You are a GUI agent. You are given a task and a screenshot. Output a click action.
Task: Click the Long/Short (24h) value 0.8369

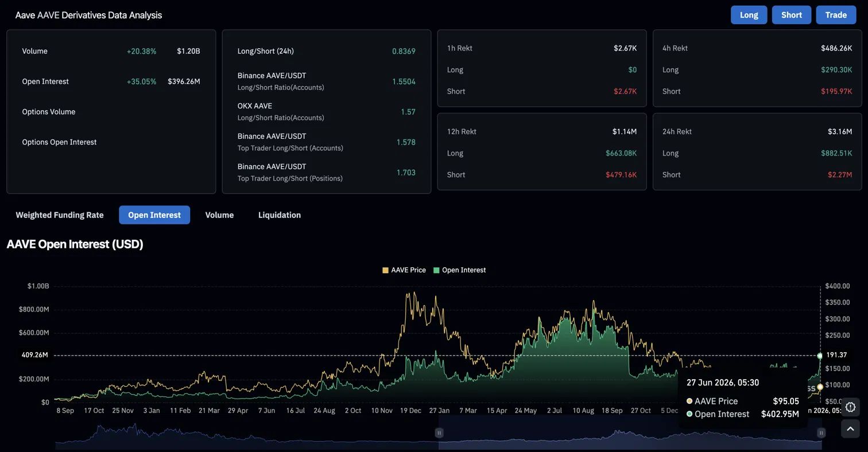(404, 51)
